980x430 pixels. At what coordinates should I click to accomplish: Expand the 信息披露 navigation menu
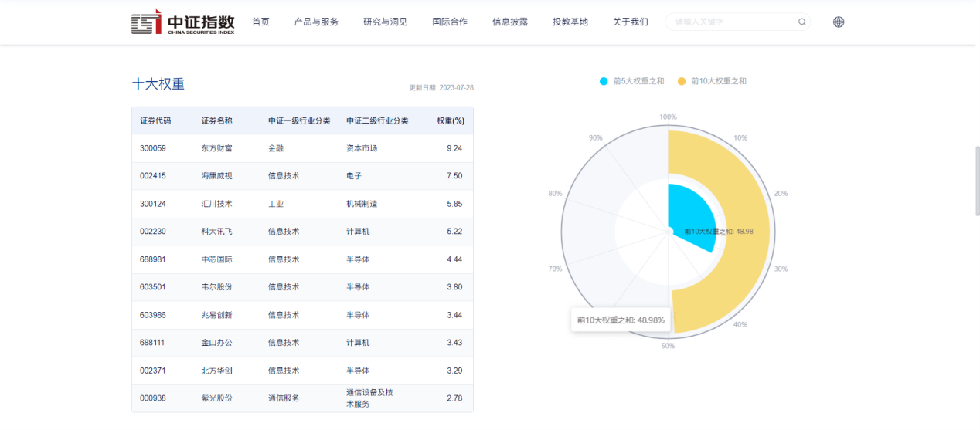tap(510, 22)
